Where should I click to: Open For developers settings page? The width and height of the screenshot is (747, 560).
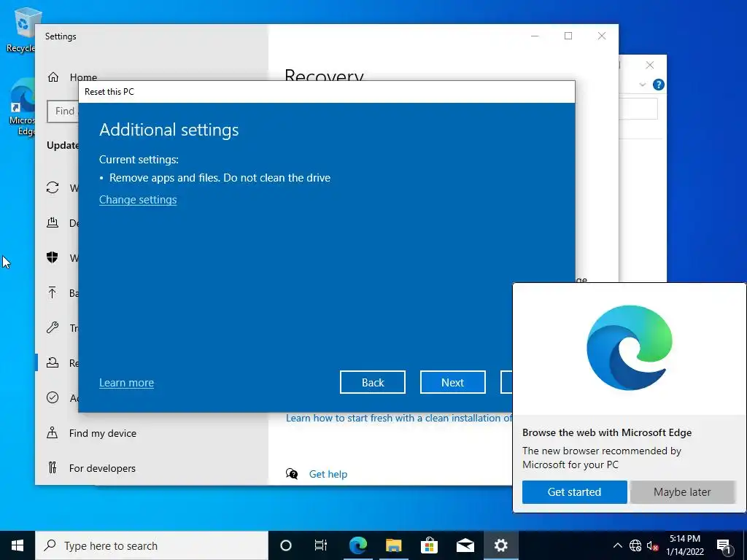(x=102, y=468)
